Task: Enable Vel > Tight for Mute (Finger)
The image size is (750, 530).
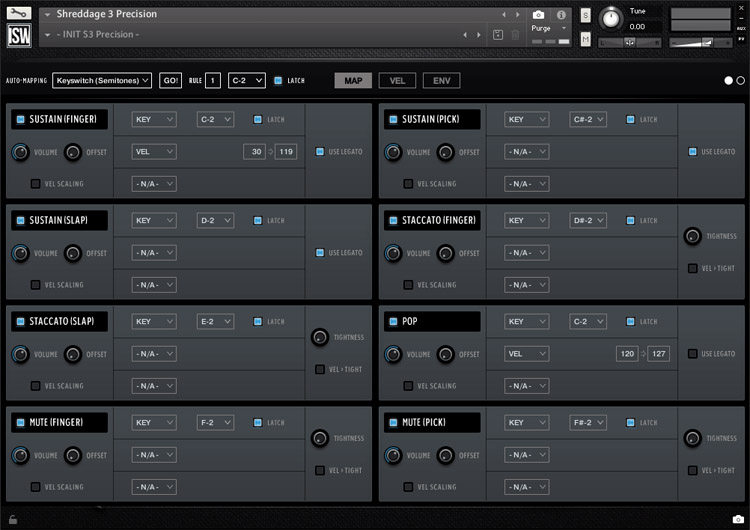Action: [x=320, y=470]
